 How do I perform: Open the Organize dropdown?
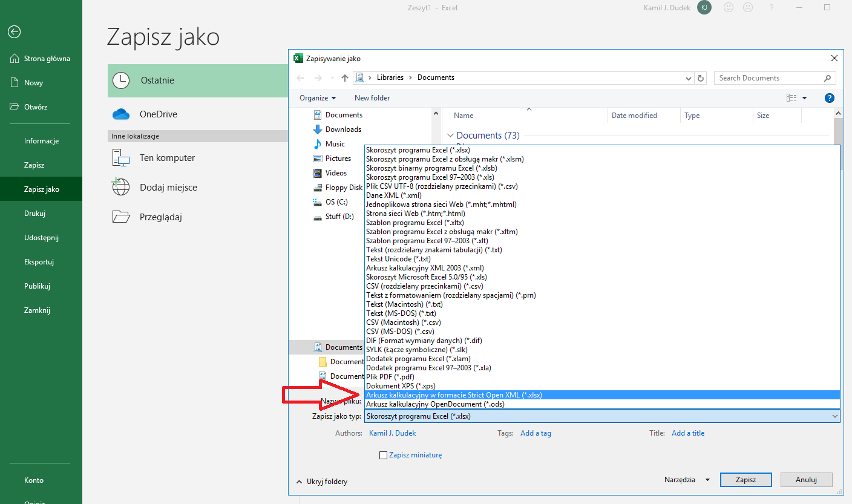[x=317, y=97]
